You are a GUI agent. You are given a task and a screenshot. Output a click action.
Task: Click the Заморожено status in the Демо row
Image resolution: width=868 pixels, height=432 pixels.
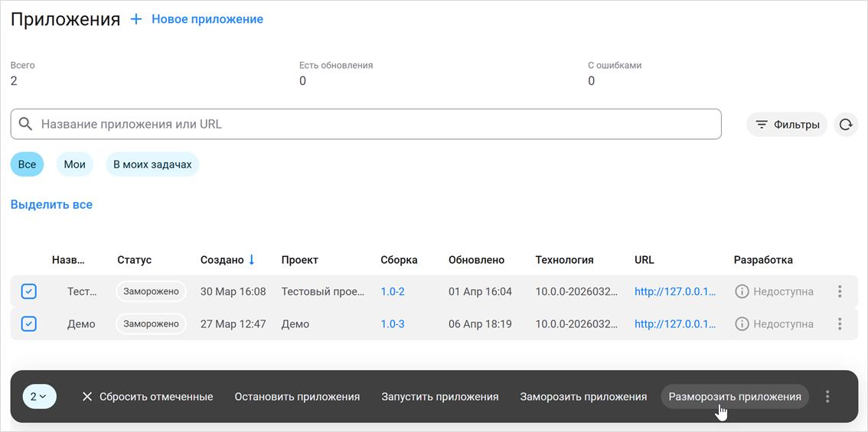point(151,324)
